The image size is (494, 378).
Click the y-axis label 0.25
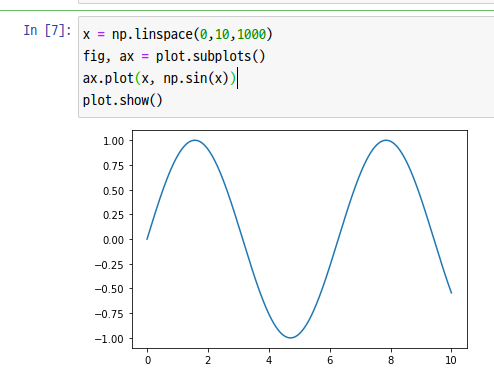coord(114,215)
